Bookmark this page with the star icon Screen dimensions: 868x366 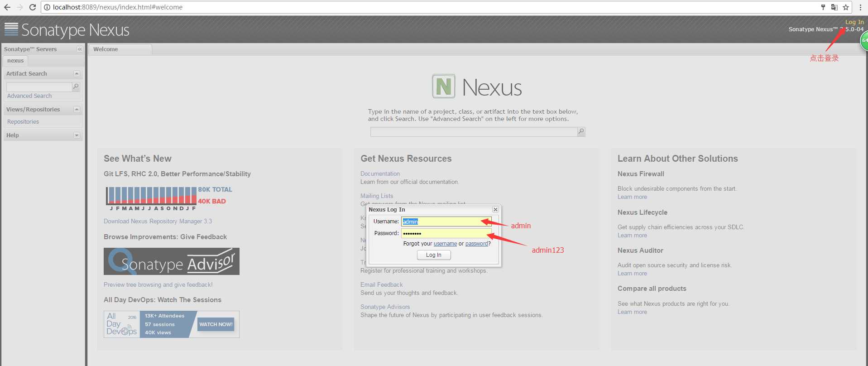pos(845,7)
